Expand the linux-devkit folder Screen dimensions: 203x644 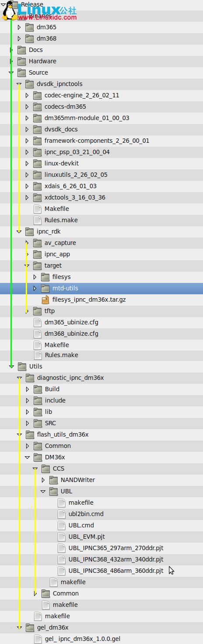pos(27,163)
